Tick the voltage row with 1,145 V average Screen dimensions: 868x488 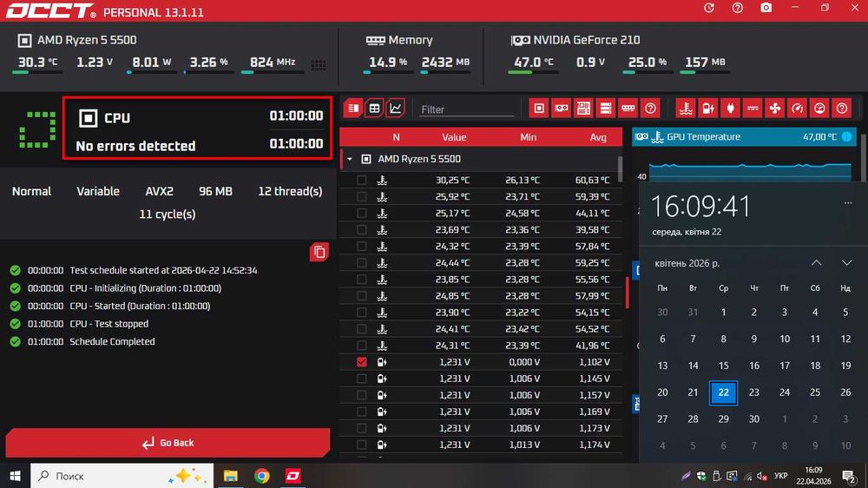361,379
